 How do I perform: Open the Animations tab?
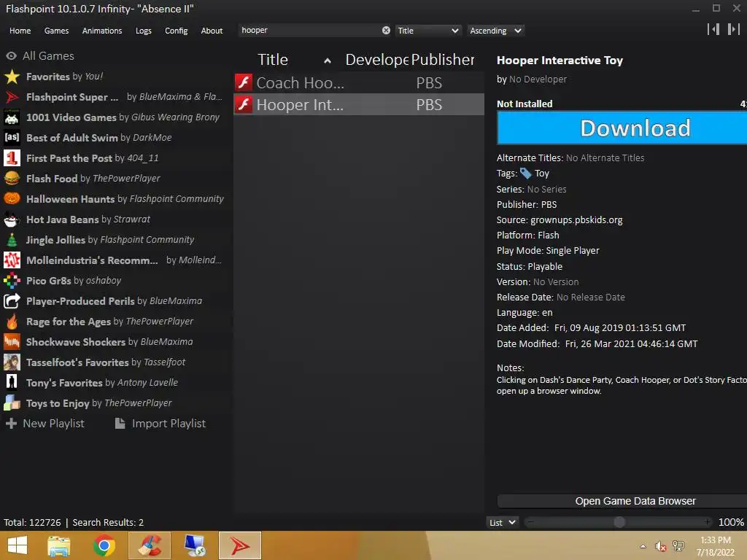(102, 31)
